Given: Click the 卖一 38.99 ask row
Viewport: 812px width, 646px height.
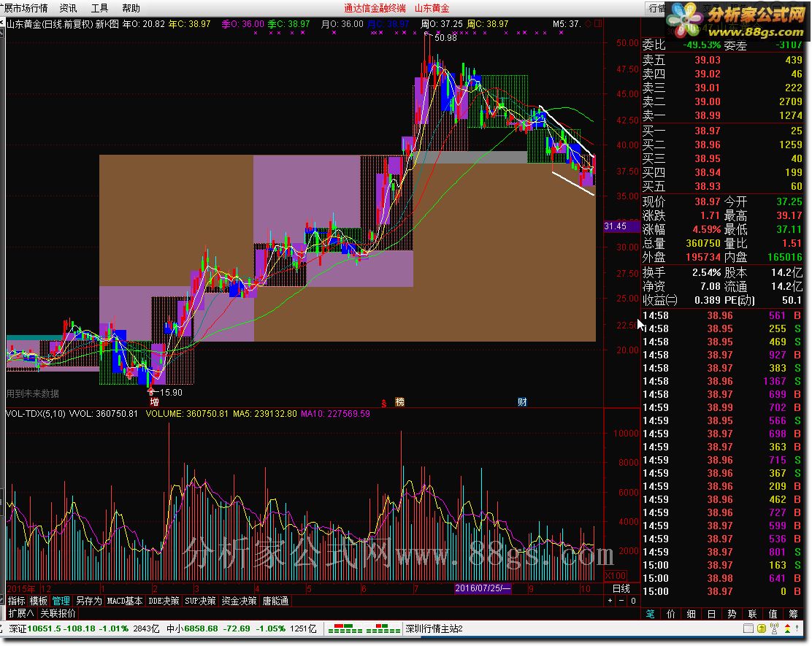Looking at the screenshot, I should click(722, 115).
